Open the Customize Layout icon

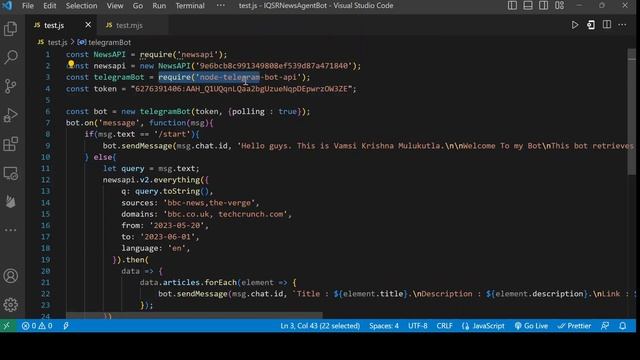[x=560, y=5]
